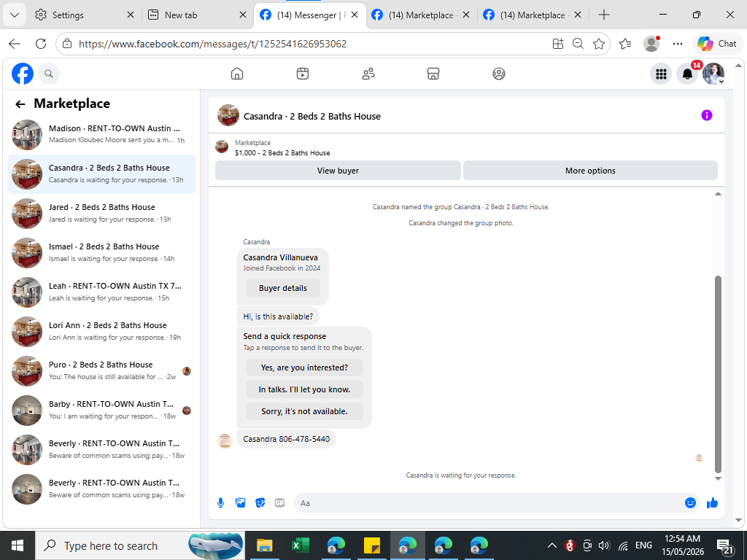
Task: Switch to the last Marketplace browser tab
Action: point(533,15)
